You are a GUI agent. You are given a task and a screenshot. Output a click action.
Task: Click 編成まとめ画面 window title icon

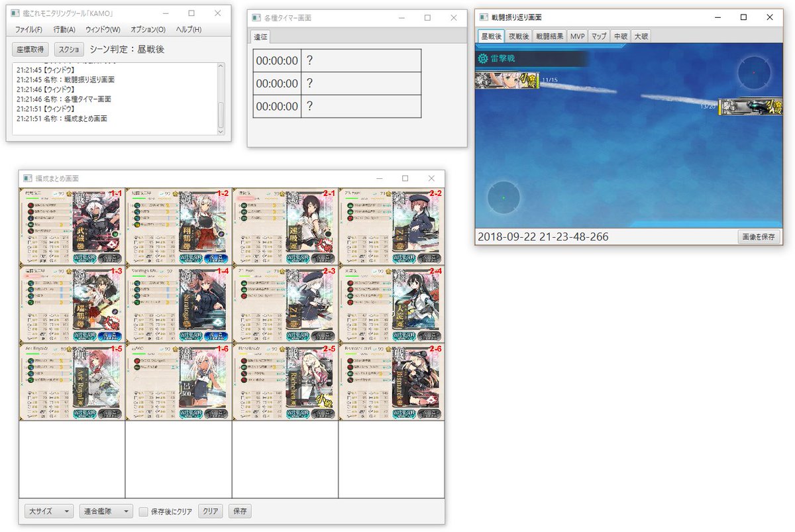28,179
